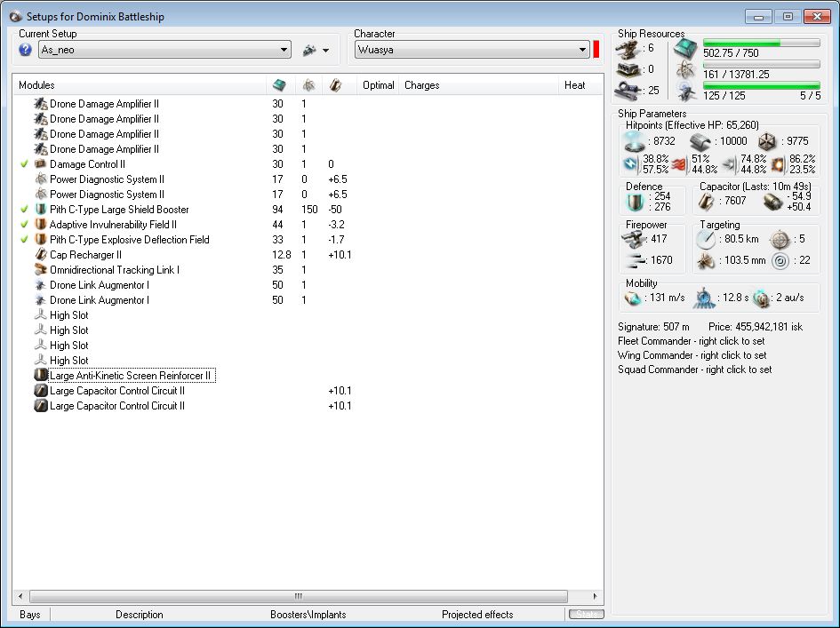Click the turret hardpoints icon in Ship Resources
Image resolution: width=840 pixels, height=628 pixels.
point(628,49)
